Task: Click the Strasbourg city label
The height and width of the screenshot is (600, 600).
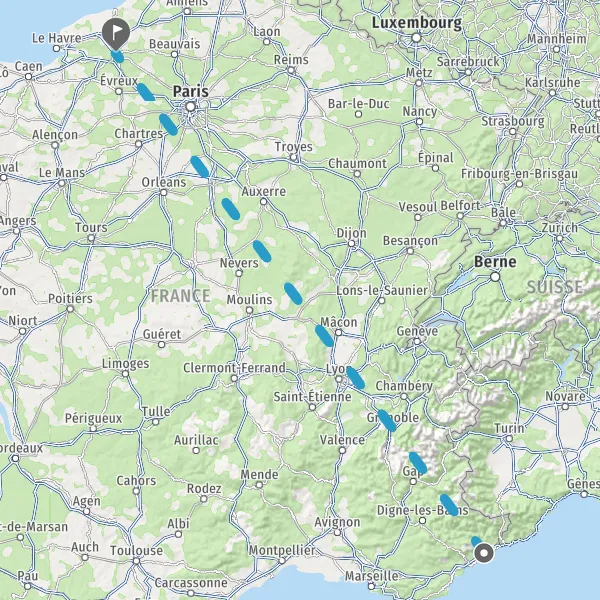Action: 513,121
